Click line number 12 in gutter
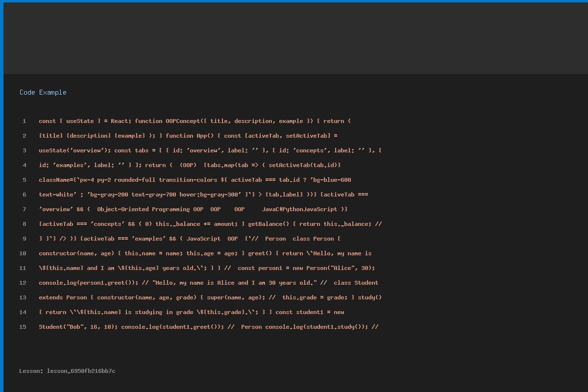Image resolution: width=588 pixels, height=392 pixels. pos(23,283)
